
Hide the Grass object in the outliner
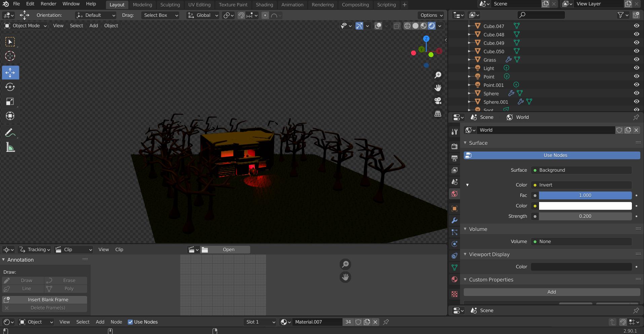click(637, 59)
